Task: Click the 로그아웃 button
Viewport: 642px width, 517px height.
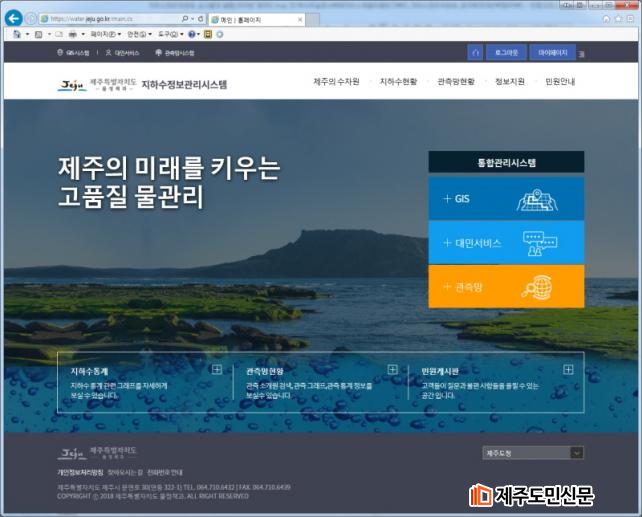Action: point(504,52)
